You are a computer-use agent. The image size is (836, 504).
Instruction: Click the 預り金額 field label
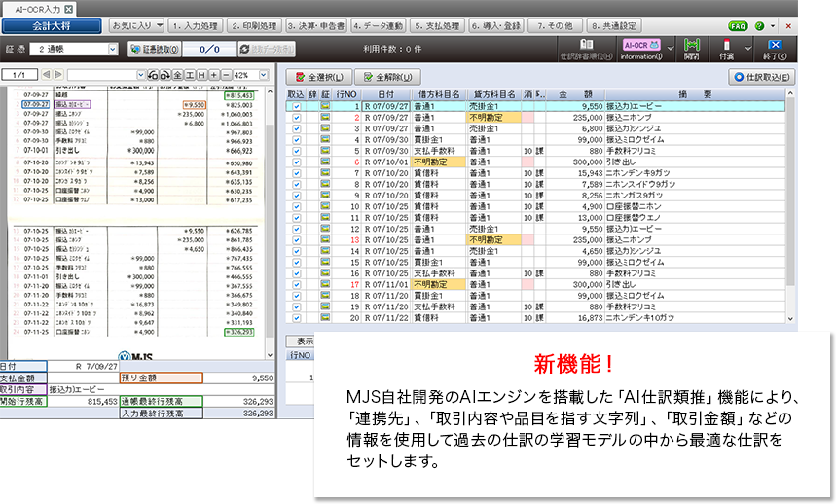(161, 378)
